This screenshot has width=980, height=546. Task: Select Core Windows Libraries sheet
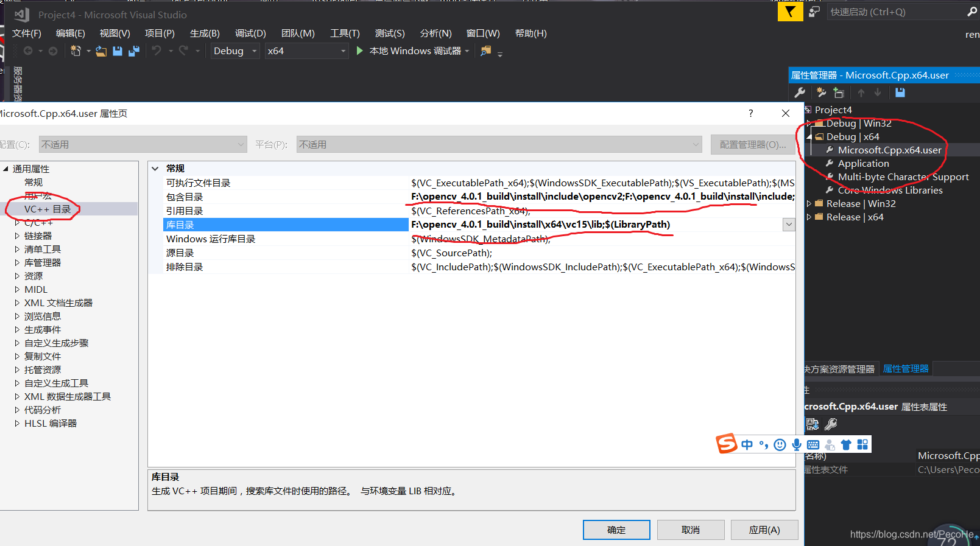pos(890,191)
